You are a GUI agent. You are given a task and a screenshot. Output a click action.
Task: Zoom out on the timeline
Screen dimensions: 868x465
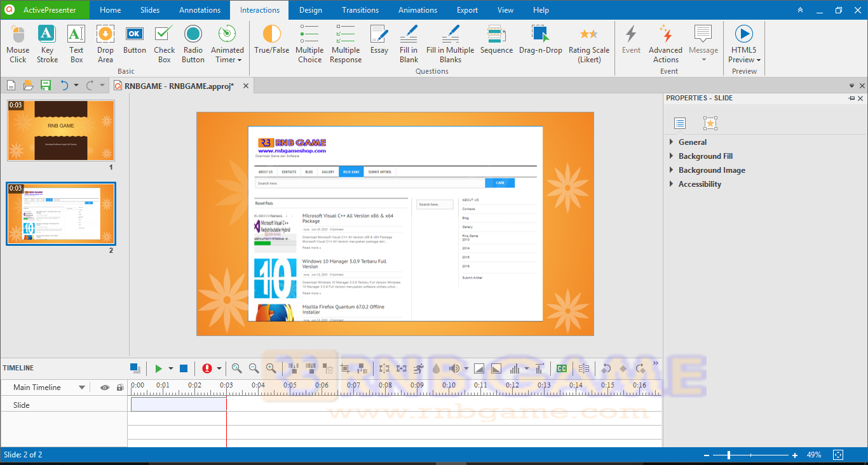[x=254, y=368]
